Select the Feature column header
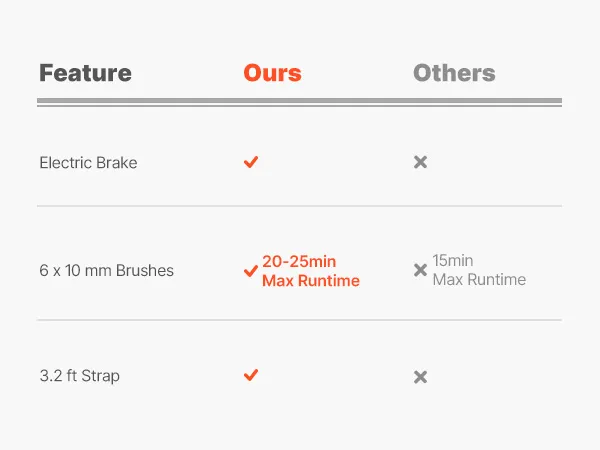 85,73
